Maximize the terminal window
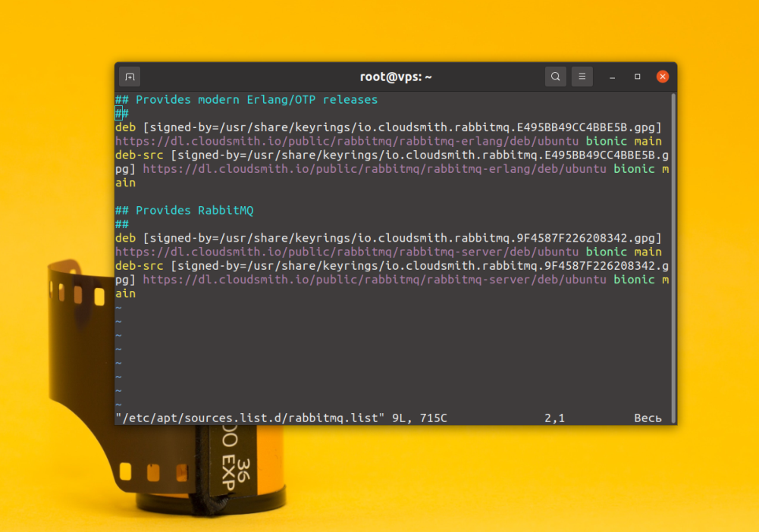 (x=637, y=77)
